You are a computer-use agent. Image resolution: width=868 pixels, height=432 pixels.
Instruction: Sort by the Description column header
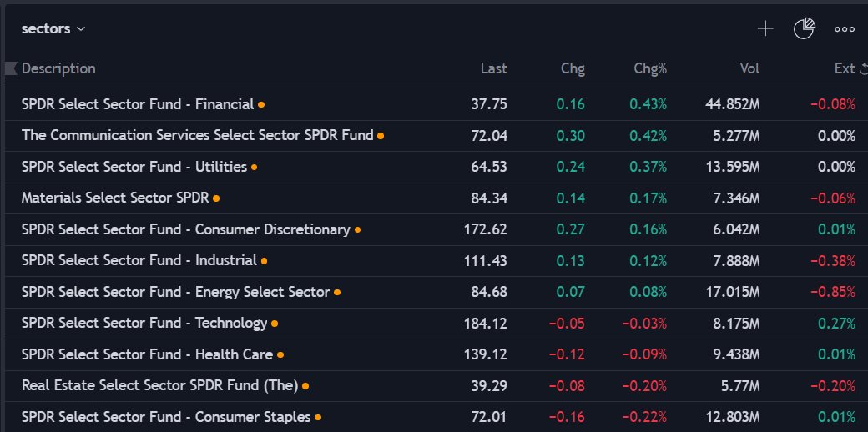point(58,68)
